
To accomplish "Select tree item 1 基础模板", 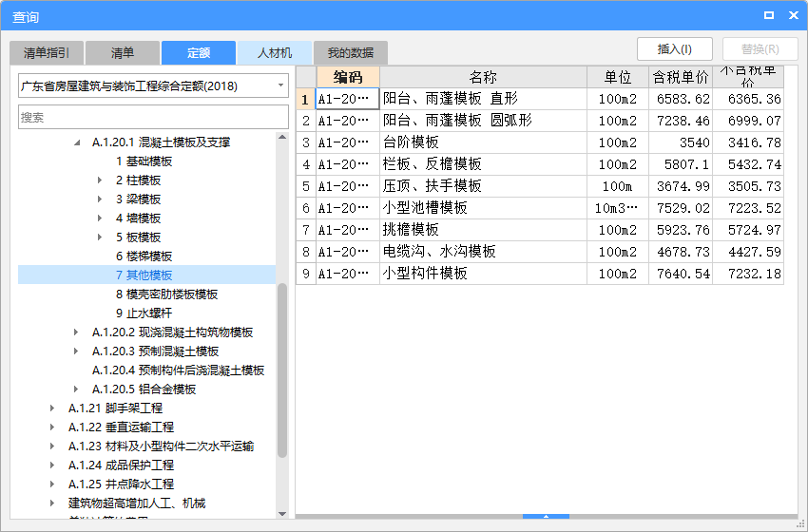I will 144,161.
